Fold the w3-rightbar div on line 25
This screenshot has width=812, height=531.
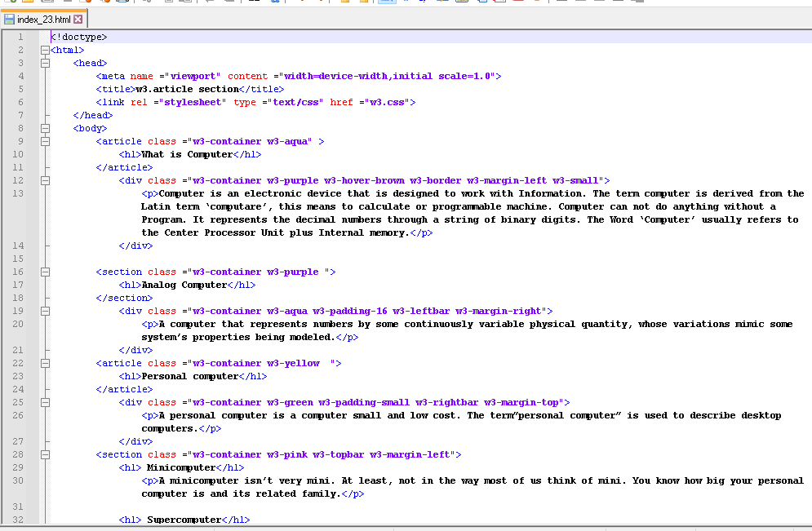pyautogui.click(x=46, y=402)
